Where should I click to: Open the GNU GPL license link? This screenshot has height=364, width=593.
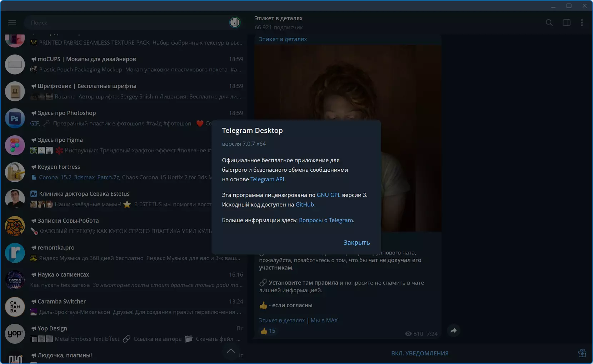click(x=328, y=195)
